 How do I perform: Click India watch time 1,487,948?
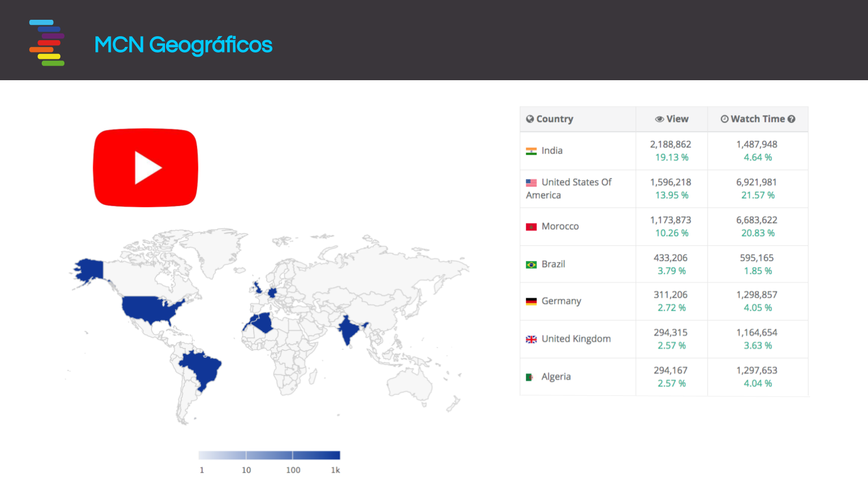(x=757, y=145)
